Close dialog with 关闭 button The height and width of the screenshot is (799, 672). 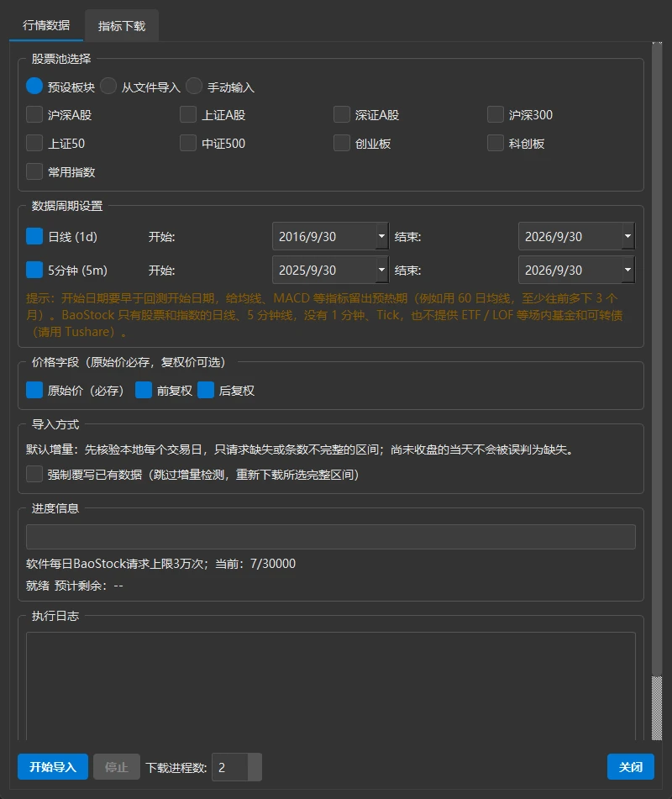tap(630, 767)
